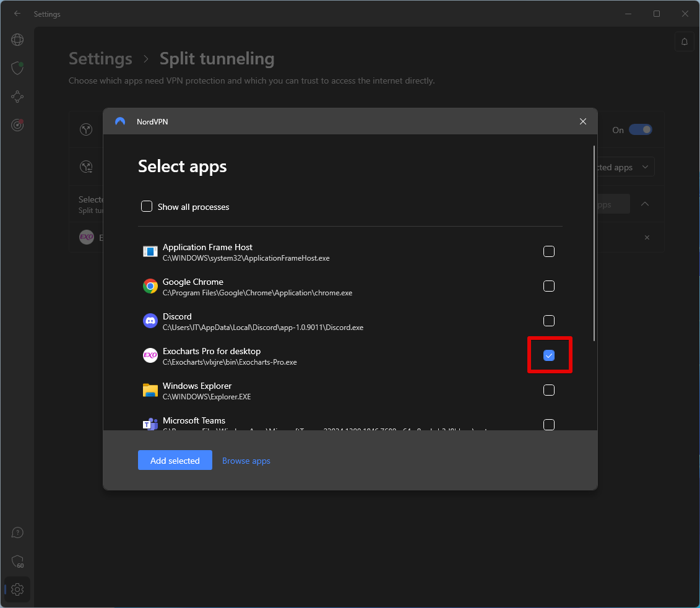
Task: Open the Meshnet sidebar icon
Action: click(x=17, y=97)
